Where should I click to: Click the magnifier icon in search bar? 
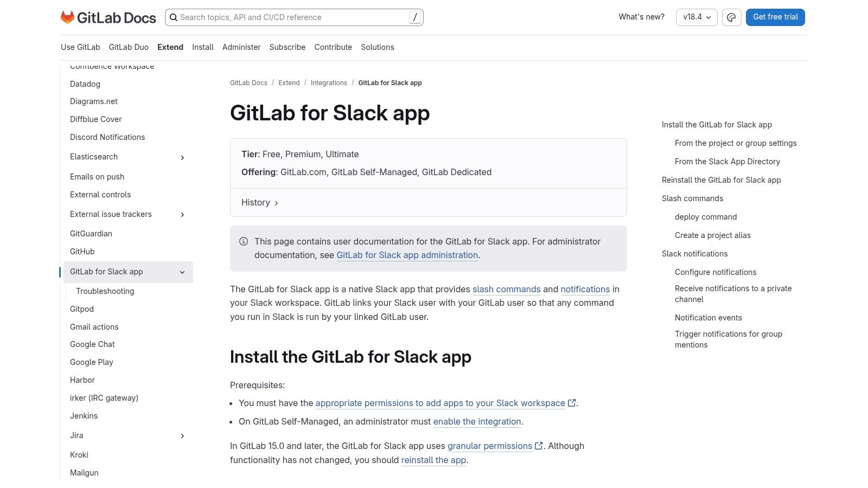[x=173, y=17]
